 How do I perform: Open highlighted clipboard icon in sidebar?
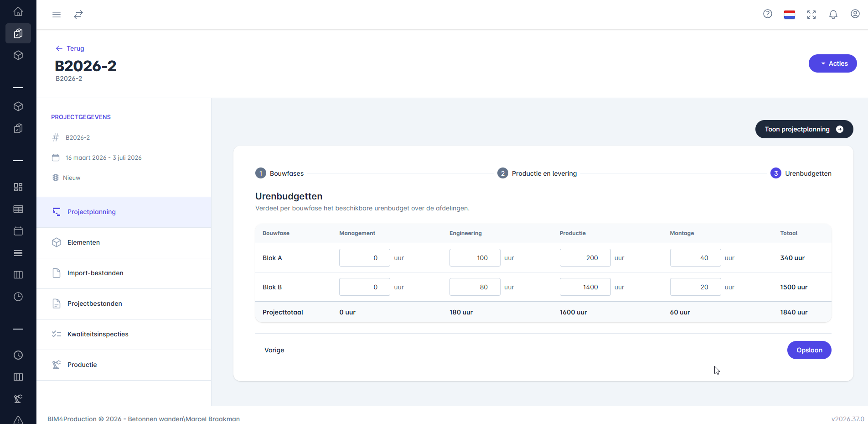coord(18,33)
